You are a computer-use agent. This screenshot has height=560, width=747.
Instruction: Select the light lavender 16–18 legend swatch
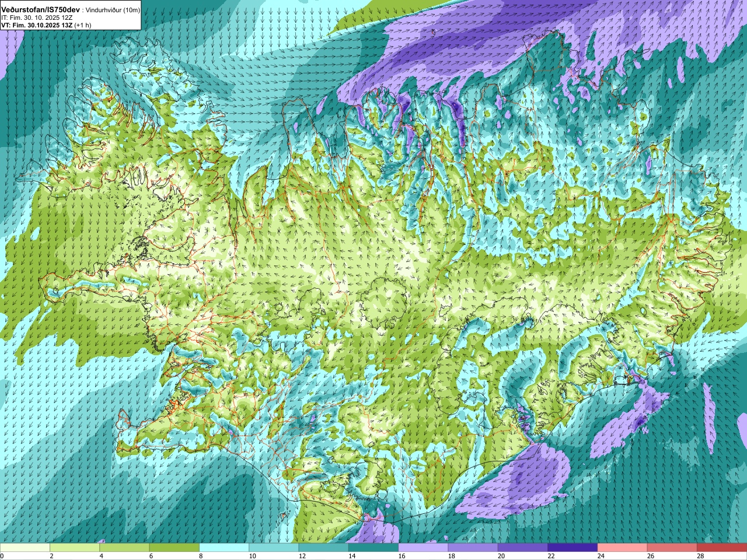click(x=423, y=548)
